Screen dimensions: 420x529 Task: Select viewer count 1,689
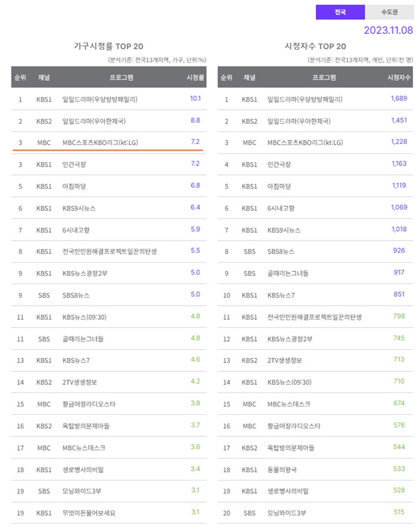(x=399, y=98)
